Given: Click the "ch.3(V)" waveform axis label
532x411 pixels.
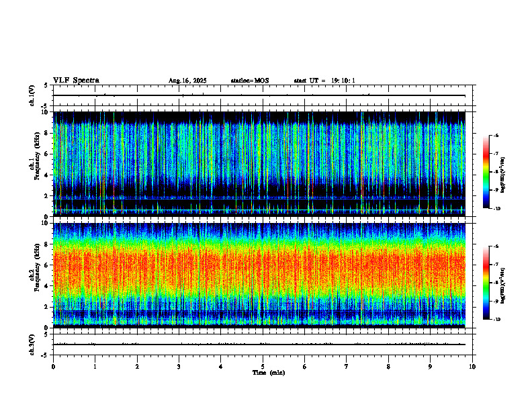Looking at the screenshot, I should click(32, 345).
